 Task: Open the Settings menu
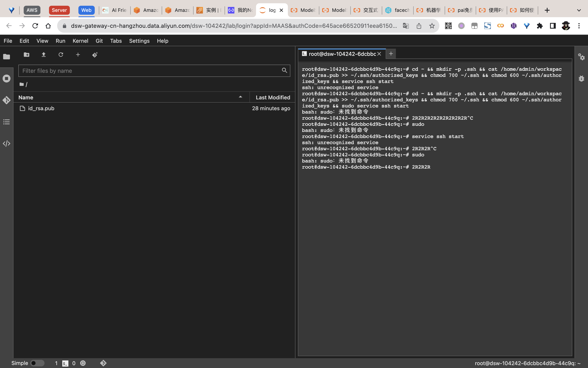click(x=139, y=41)
